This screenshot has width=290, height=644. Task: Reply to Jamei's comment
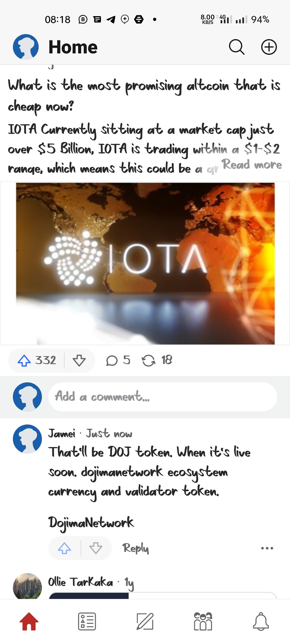pos(136,548)
